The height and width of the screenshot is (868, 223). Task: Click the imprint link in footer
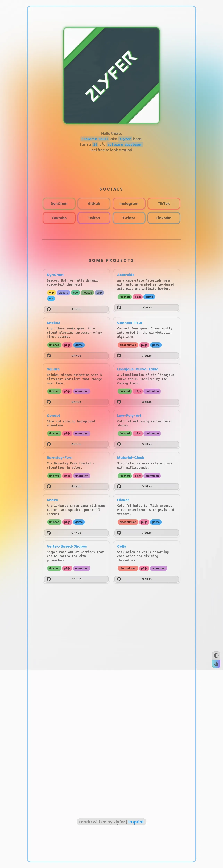coord(136,822)
